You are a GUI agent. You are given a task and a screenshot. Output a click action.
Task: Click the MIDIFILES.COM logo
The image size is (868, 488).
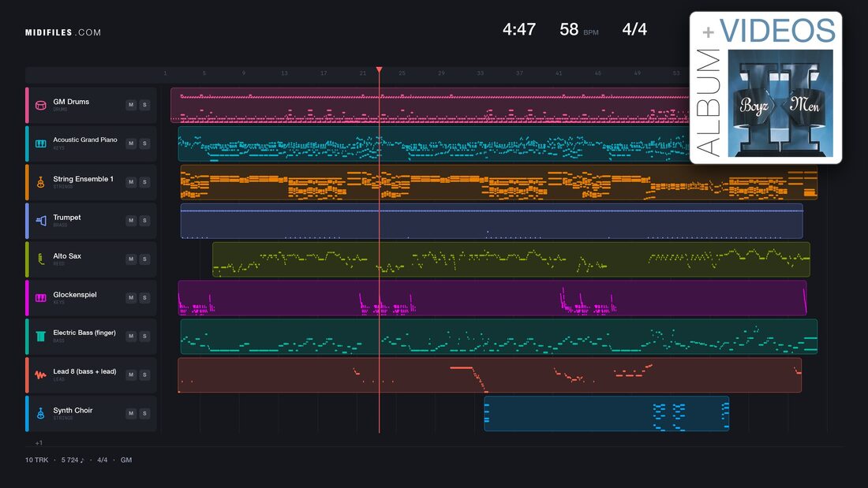tap(63, 32)
